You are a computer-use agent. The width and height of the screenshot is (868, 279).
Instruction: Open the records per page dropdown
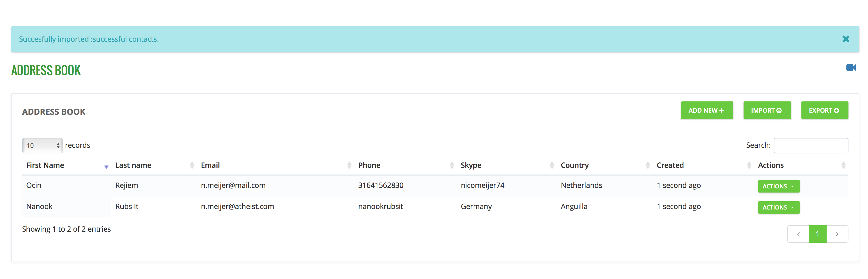coord(42,145)
